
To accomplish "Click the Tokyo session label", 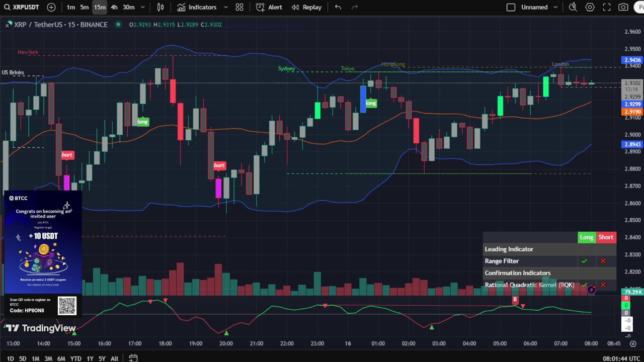I will pos(347,68).
